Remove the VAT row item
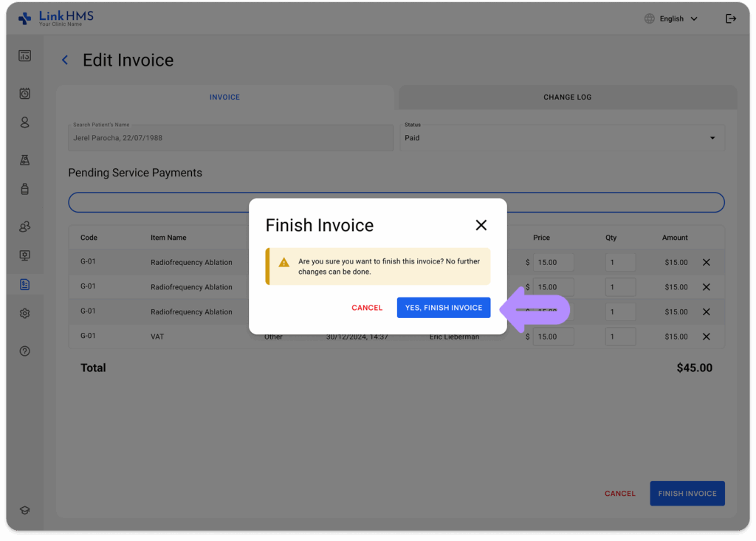Viewport: 756px width, 541px height. tap(707, 337)
